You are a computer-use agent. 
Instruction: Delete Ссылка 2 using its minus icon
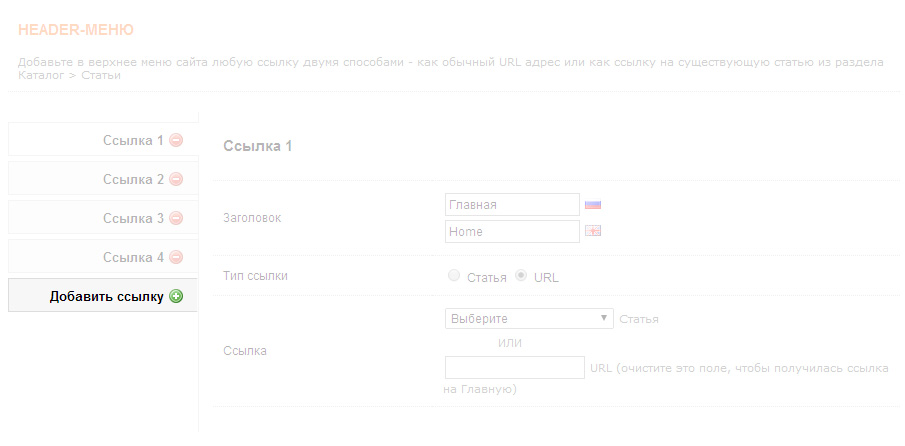pyautogui.click(x=176, y=180)
